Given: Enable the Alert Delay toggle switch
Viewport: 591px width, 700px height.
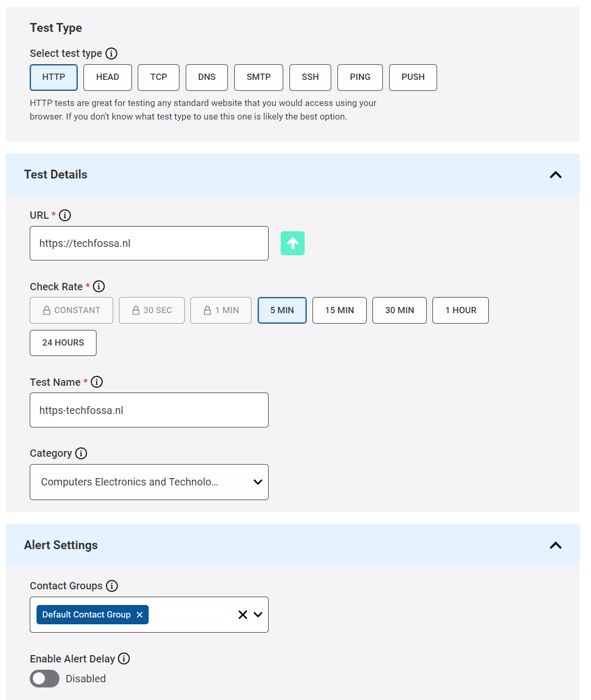Looking at the screenshot, I should [x=44, y=679].
